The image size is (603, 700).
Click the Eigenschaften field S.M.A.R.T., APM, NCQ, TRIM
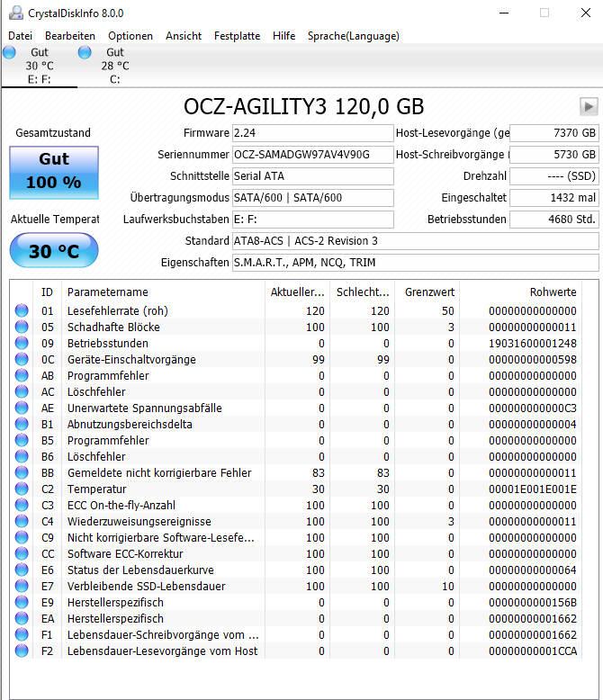416,263
